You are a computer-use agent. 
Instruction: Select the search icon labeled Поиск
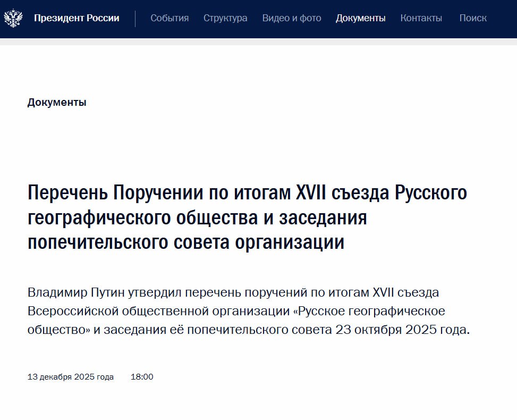[x=473, y=18]
